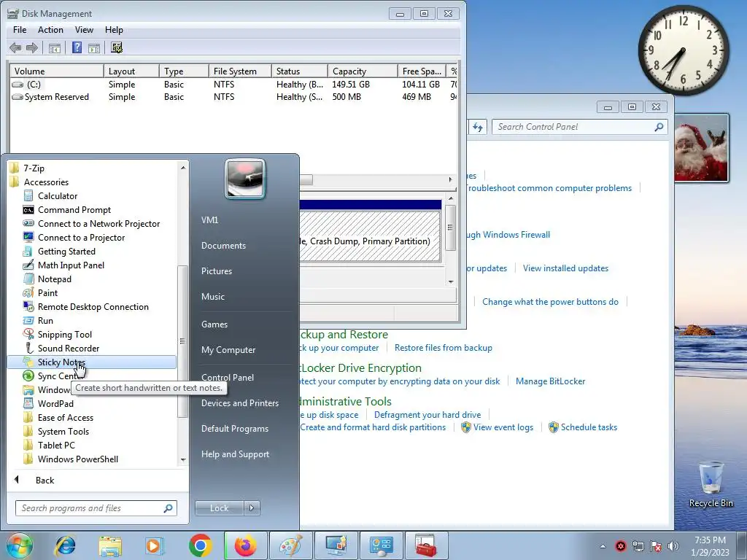Open WordPad from Accessories
This screenshot has height=560, width=747.
[55, 403]
